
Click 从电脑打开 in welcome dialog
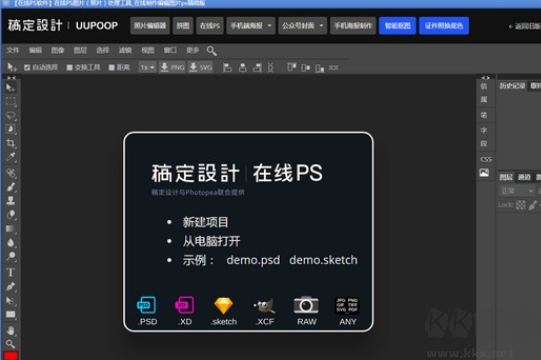tap(212, 241)
